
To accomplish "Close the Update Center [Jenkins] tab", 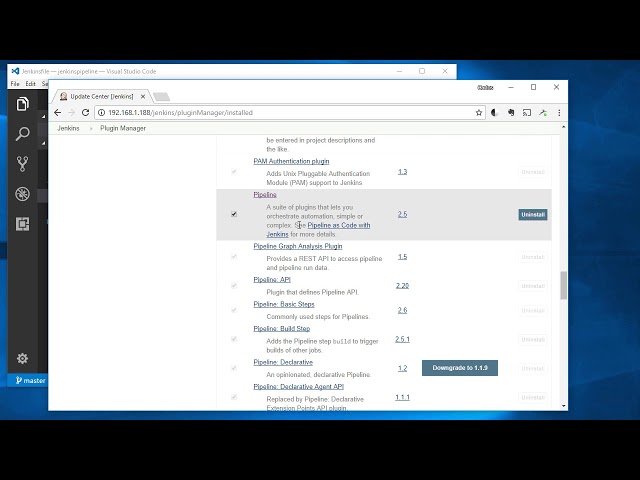I will tap(143, 96).
